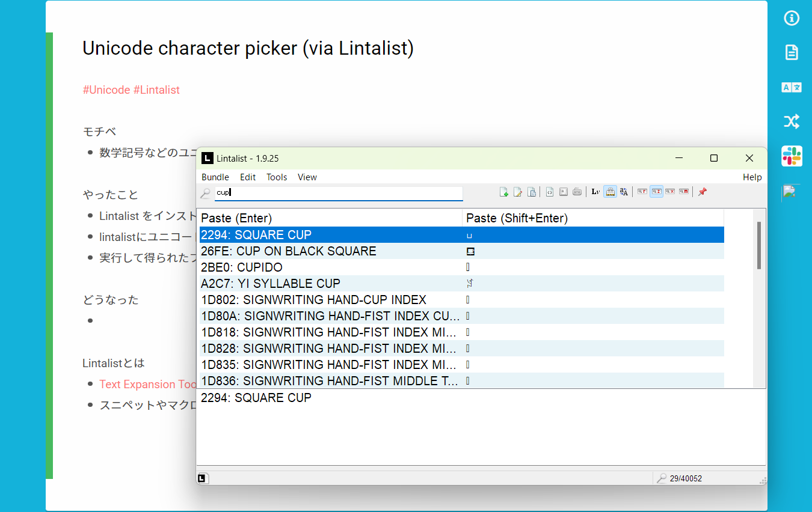This screenshot has width=812, height=512.
Task: Click the "Lintalistとは" heading on the page
Action: (x=114, y=364)
